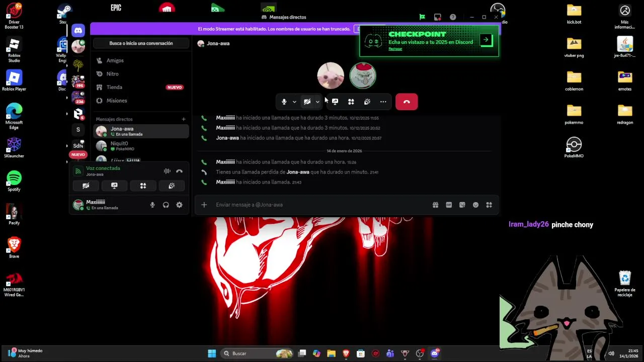Viewport: 644px width, 362px height.
Task: Open Jona-awa profile from Voz conectada
Action: [95, 174]
